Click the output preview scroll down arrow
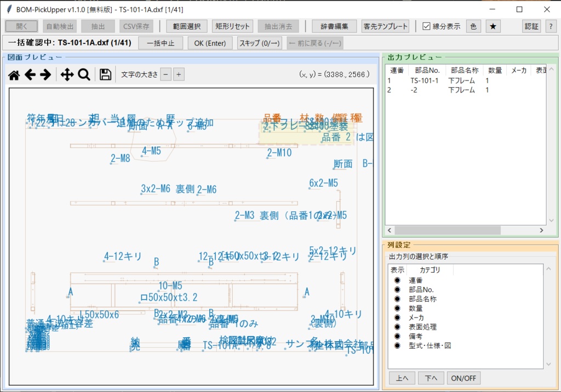 (x=551, y=221)
